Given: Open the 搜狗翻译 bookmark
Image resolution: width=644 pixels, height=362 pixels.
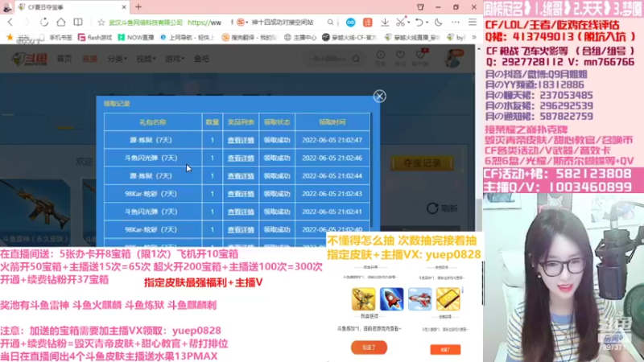Looking at the screenshot, I should [x=250, y=37].
